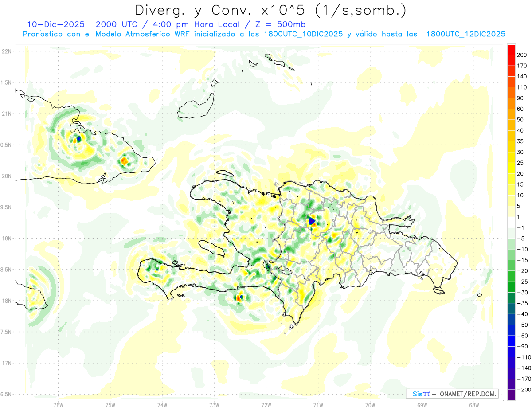
Task: Click the "-25" color scale value
Action: coord(522,282)
